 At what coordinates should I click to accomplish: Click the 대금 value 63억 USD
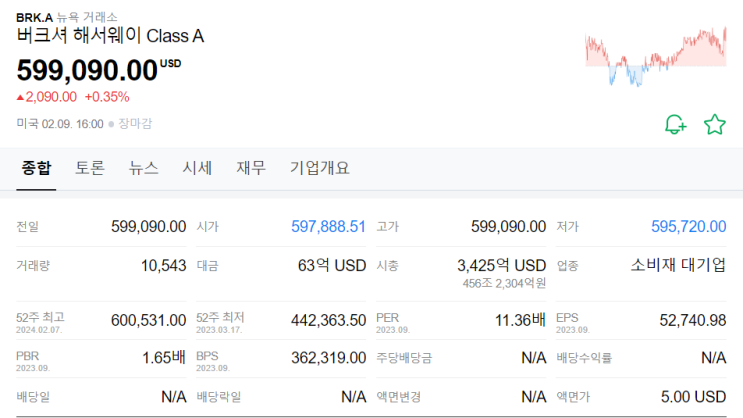pyautogui.click(x=332, y=265)
